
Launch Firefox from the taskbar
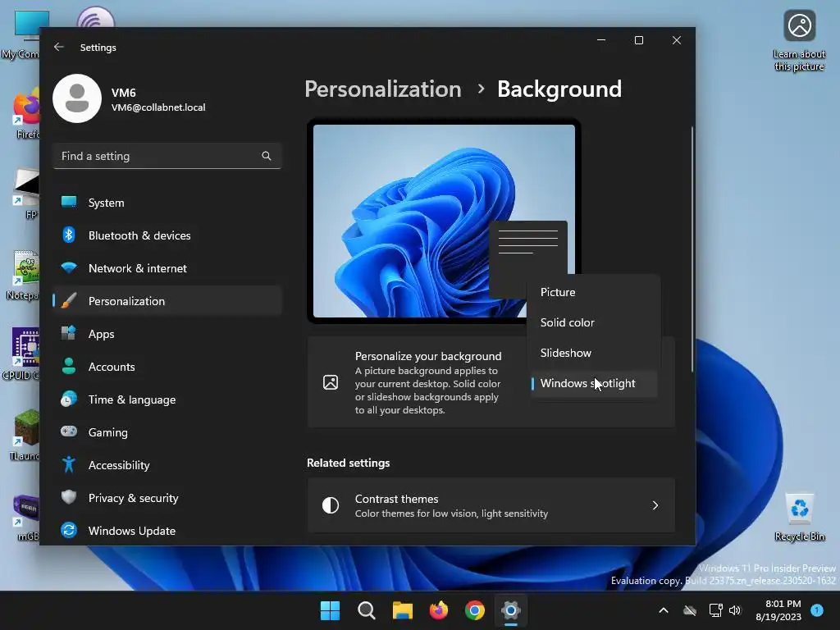(x=439, y=610)
